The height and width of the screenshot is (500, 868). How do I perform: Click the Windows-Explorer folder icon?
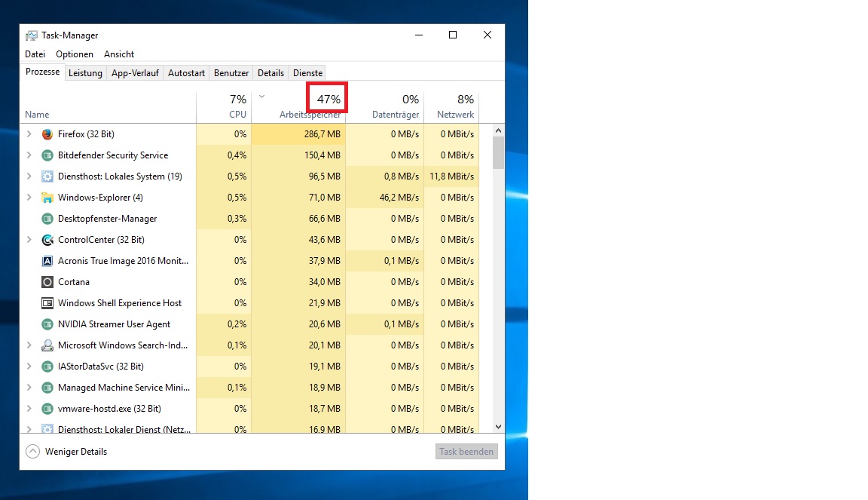tap(47, 198)
